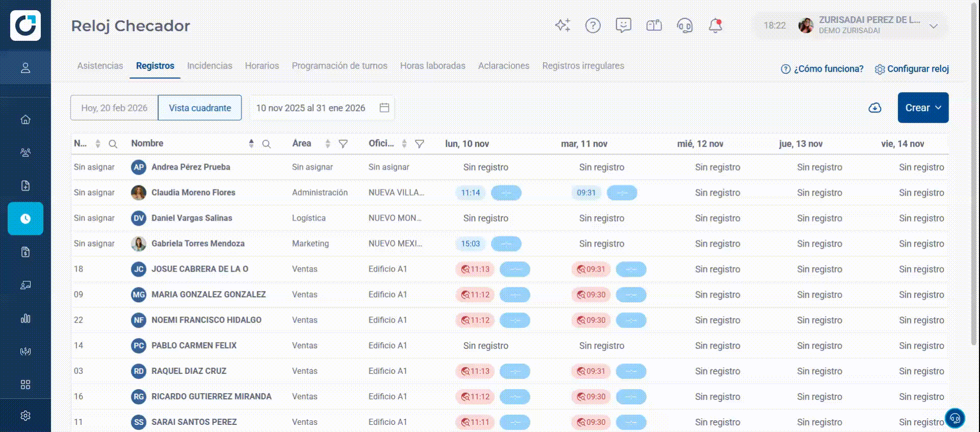Open the Programación de turnos tab
980x432 pixels.
[339, 66]
